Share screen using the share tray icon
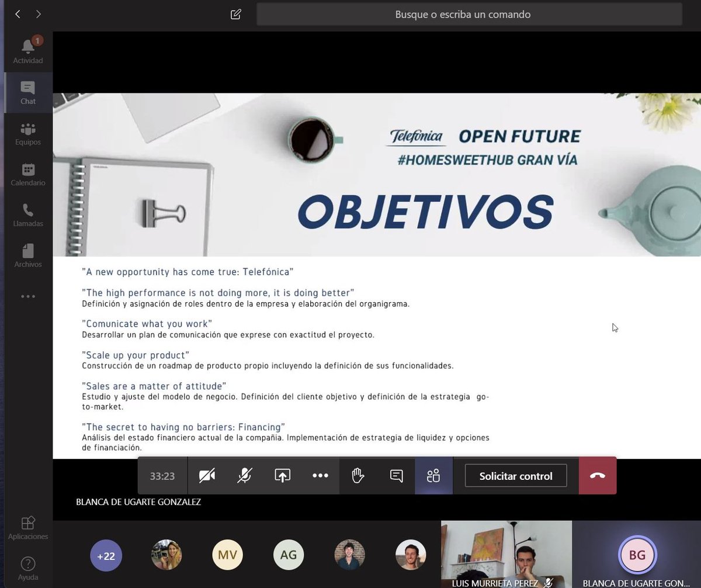 pyautogui.click(x=283, y=476)
